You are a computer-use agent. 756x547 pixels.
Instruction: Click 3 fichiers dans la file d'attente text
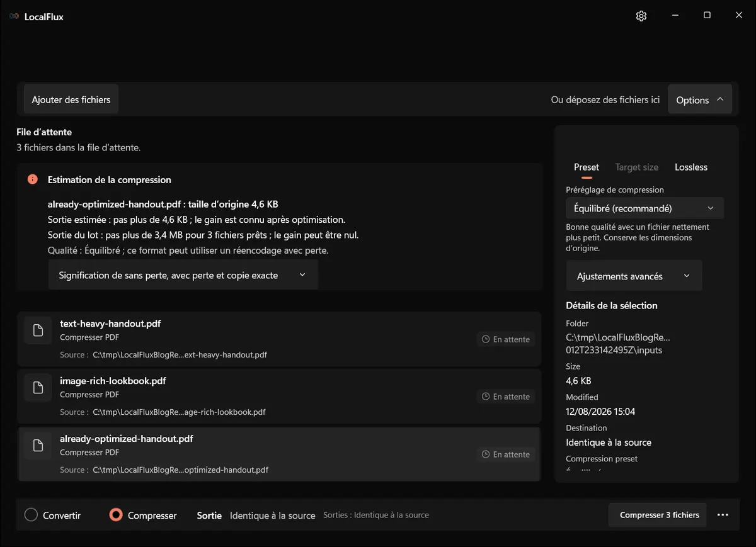(78, 147)
